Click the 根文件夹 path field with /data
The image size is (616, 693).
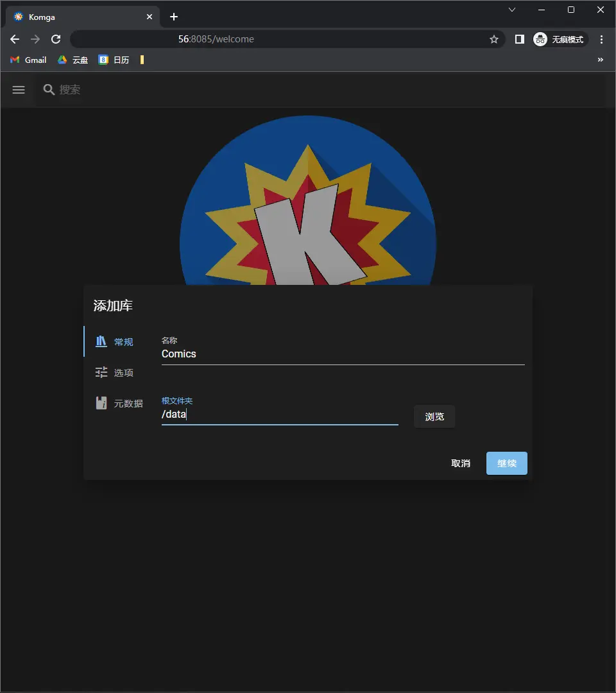pyautogui.click(x=280, y=415)
